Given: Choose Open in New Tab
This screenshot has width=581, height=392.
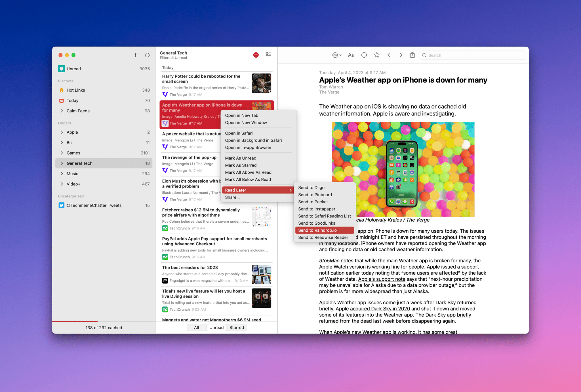Looking at the screenshot, I should click(x=258, y=115).
